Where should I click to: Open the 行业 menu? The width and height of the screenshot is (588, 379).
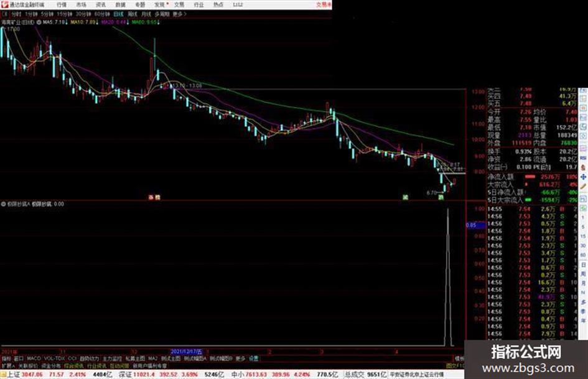tap(198, 4)
